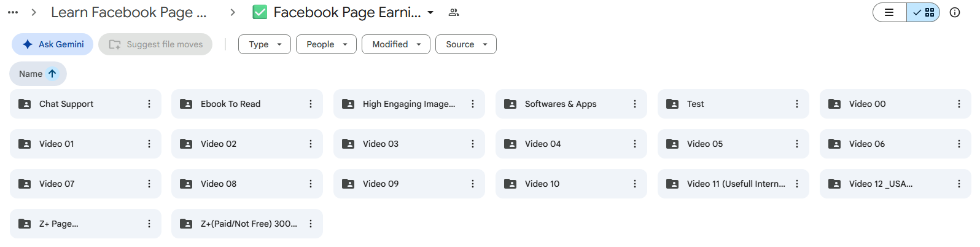Open more actions for Video 09 folder
980x247 pixels.
click(473, 184)
